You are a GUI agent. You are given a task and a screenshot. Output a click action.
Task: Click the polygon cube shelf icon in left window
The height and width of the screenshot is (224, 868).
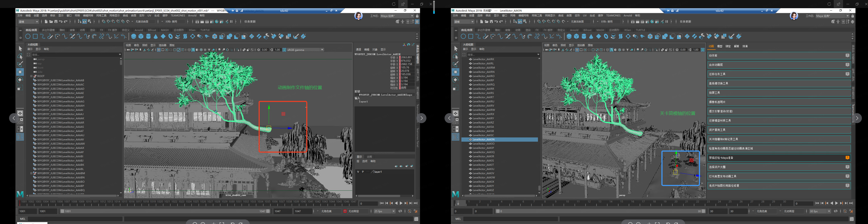coord(141,36)
